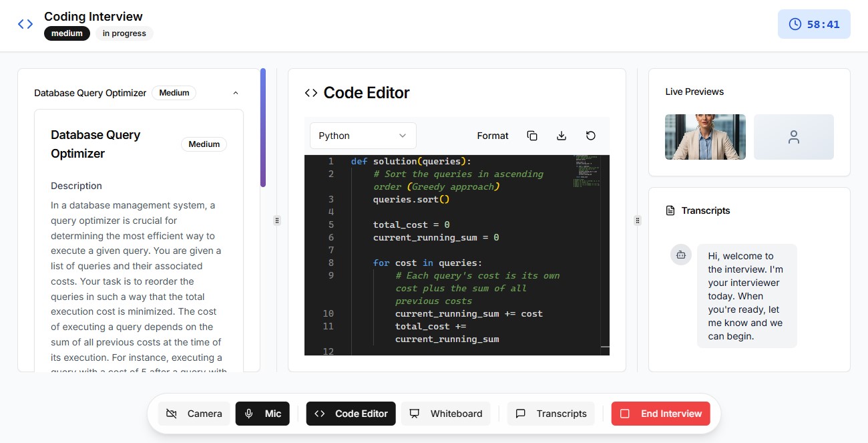This screenshot has height=443, width=868.
Task: Open Transcripts from the bottom bar
Action: pyautogui.click(x=551, y=413)
